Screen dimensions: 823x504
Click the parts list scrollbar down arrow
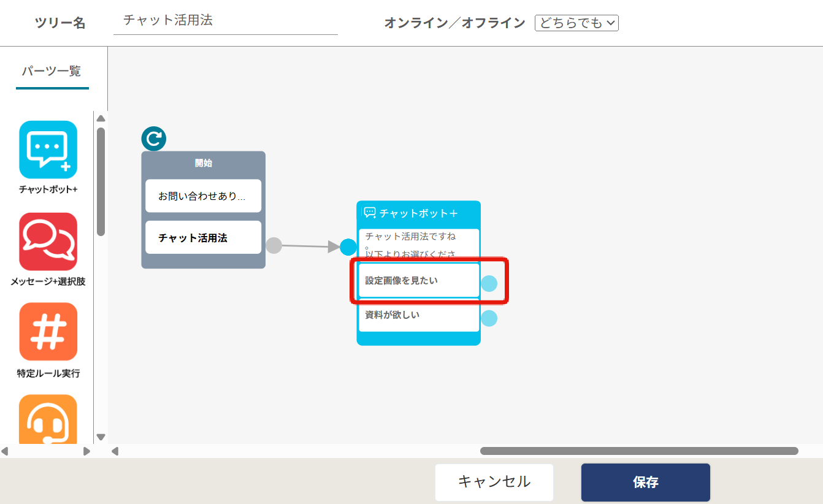click(x=101, y=437)
